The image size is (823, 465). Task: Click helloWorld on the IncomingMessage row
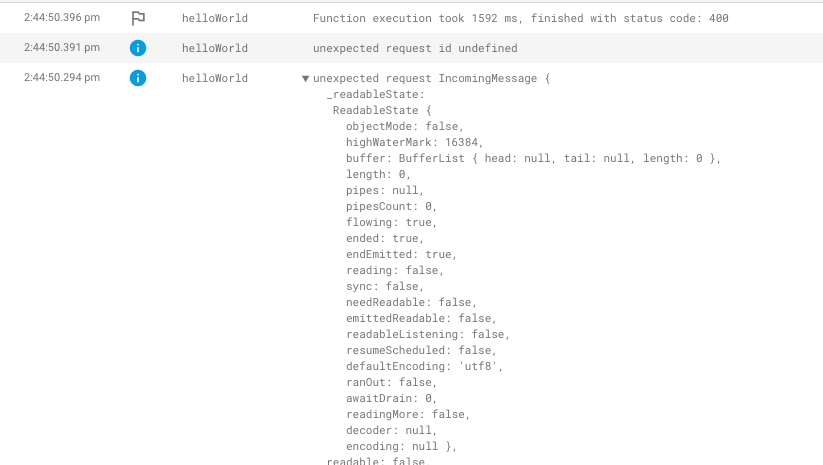coord(215,78)
